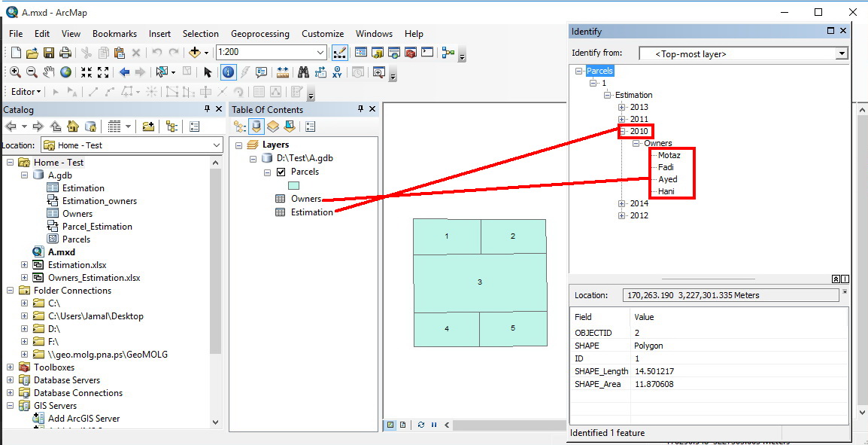
Task: Click Connect To Folder icon in Catalog
Action: pos(148,126)
